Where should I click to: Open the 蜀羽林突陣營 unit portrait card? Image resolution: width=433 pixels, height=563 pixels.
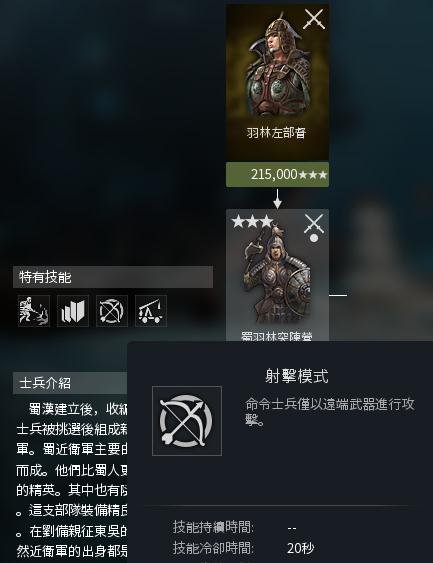click(x=277, y=275)
